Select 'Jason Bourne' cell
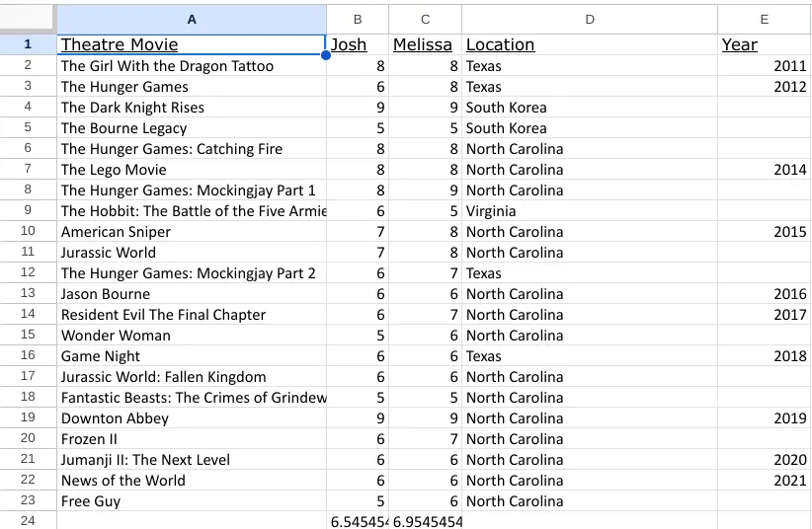 (192, 293)
